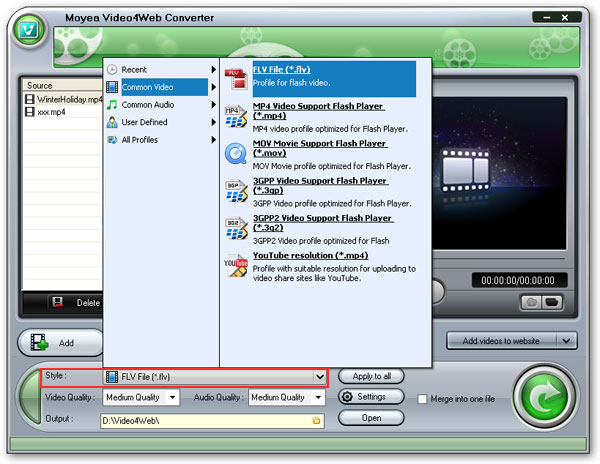The width and height of the screenshot is (600, 464).
Task: Select Common Audio menu category
Action: click(161, 104)
